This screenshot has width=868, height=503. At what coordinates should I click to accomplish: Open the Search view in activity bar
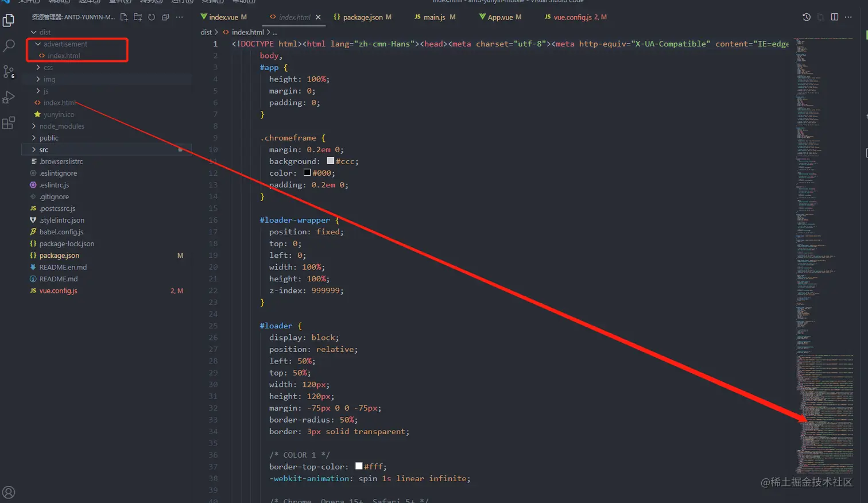pyautogui.click(x=9, y=46)
